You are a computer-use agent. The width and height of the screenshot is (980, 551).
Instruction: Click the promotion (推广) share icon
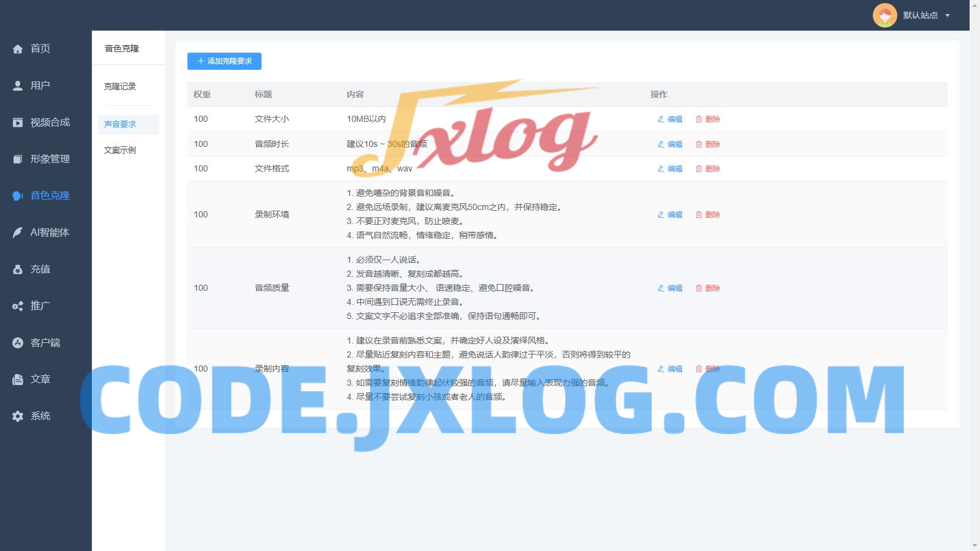point(18,306)
